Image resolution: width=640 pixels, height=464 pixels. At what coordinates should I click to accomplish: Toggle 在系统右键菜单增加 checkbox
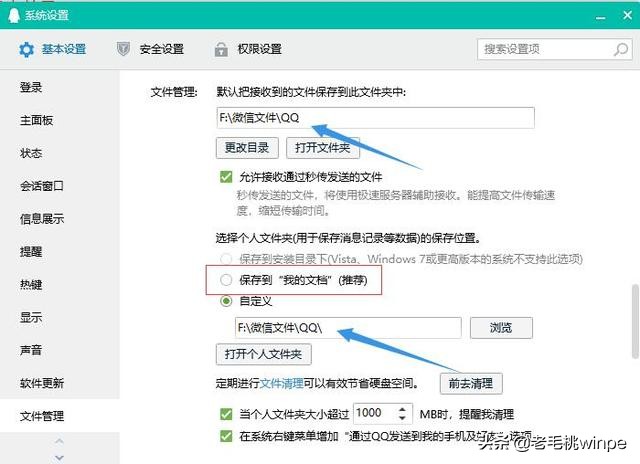[x=226, y=436]
